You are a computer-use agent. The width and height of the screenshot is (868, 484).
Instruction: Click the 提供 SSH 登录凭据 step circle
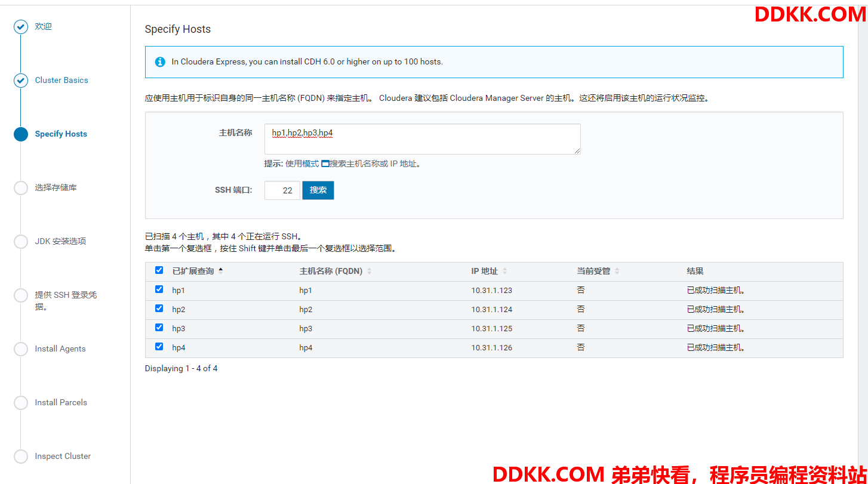coord(21,295)
